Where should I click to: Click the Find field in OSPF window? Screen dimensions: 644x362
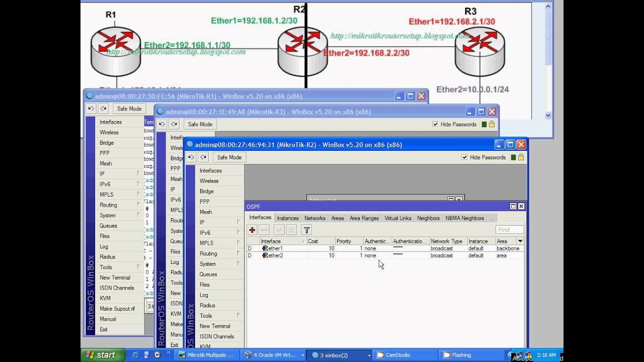[510, 230]
